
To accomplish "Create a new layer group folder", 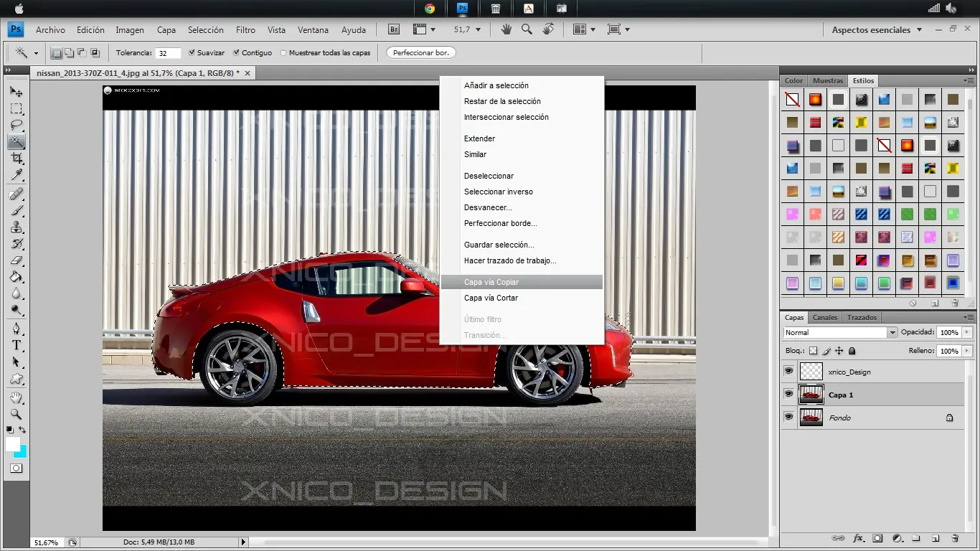I will click(x=916, y=538).
